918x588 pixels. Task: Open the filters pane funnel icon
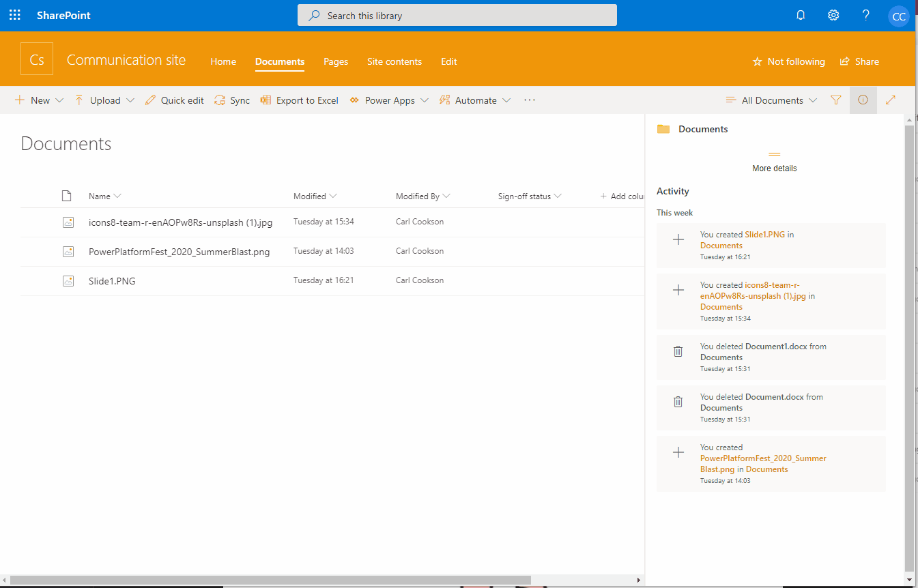tap(836, 100)
